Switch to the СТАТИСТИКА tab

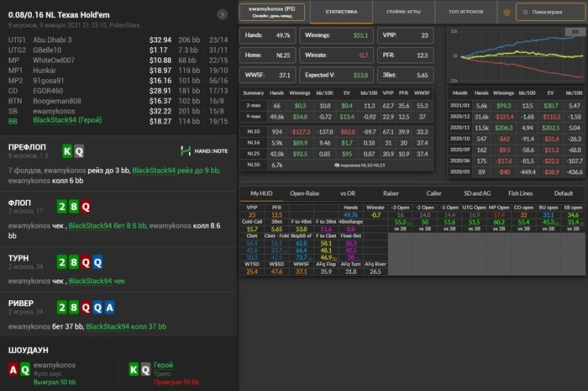341,12
